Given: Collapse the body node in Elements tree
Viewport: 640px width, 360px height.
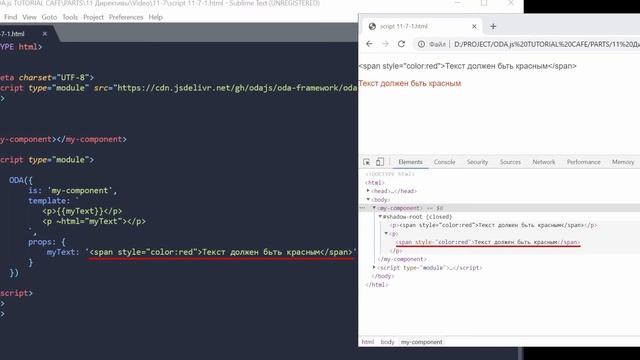Looking at the screenshot, I should pyautogui.click(x=368, y=199).
